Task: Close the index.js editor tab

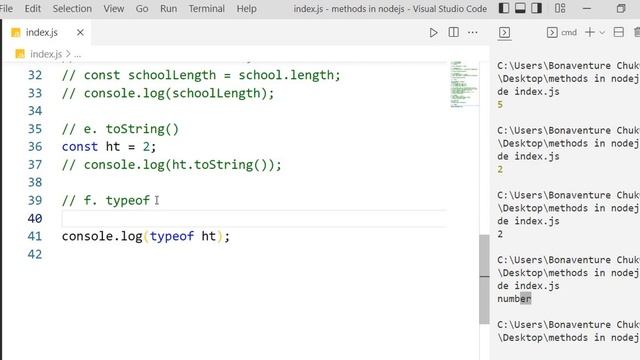Action: pyautogui.click(x=80, y=33)
